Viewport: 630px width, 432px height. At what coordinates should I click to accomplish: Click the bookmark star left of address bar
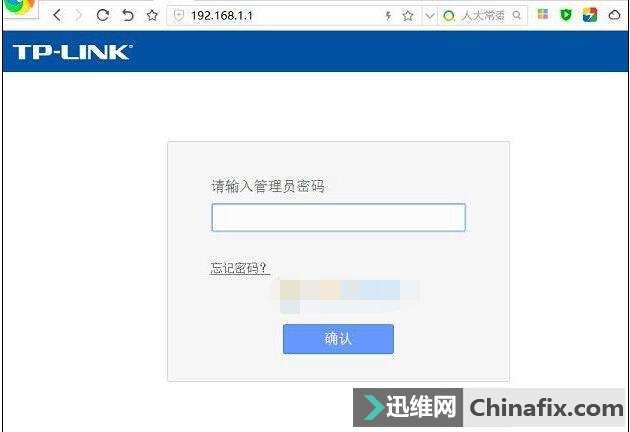click(x=152, y=16)
